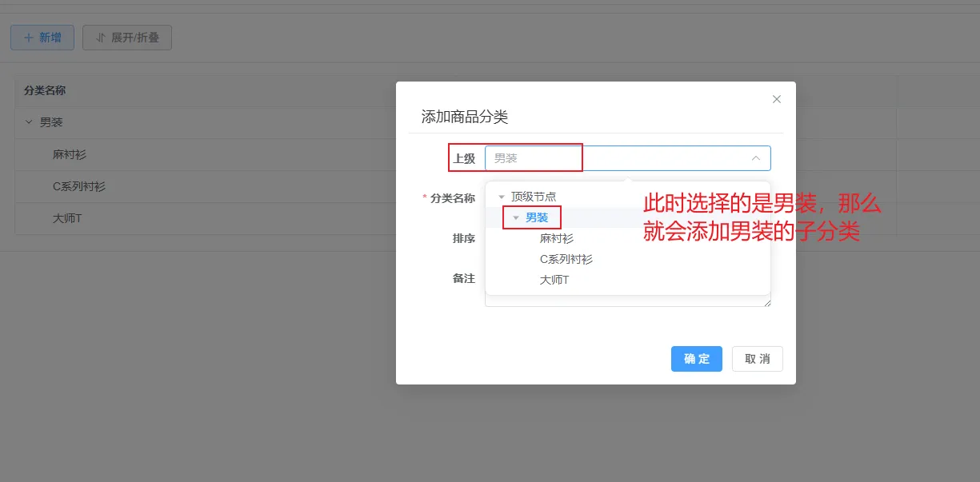Screen dimensions: 980x482
Task: Close the 添加商品分类 dialog with X
Action: (x=776, y=99)
